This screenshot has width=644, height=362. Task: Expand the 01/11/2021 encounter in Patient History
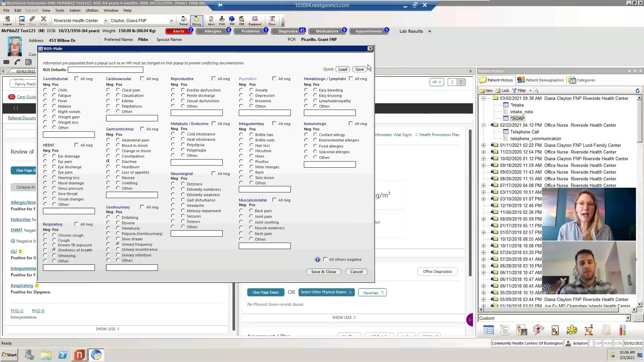point(483,145)
